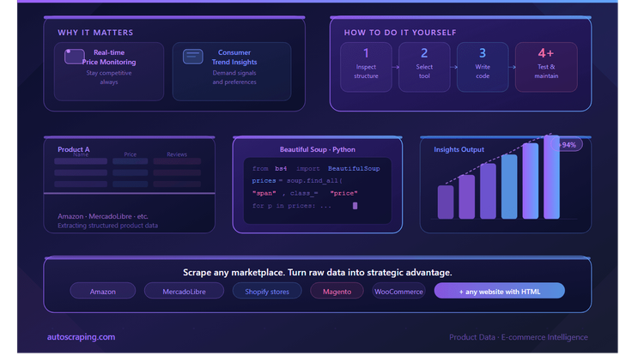Click the shortest bar in Insights chart
The width and height of the screenshot is (644, 362).
pyautogui.click(x=446, y=202)
